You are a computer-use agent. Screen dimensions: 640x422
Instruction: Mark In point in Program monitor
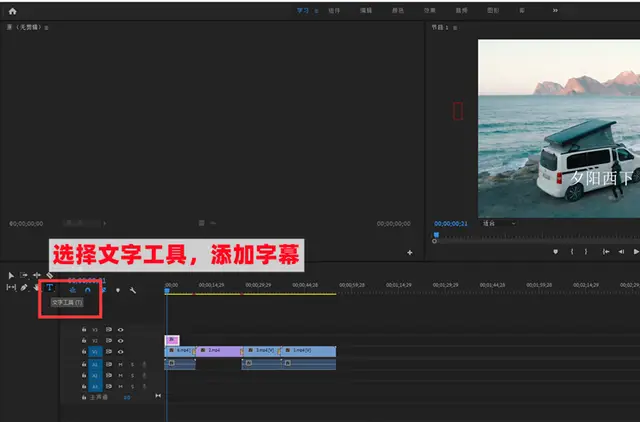572,252
